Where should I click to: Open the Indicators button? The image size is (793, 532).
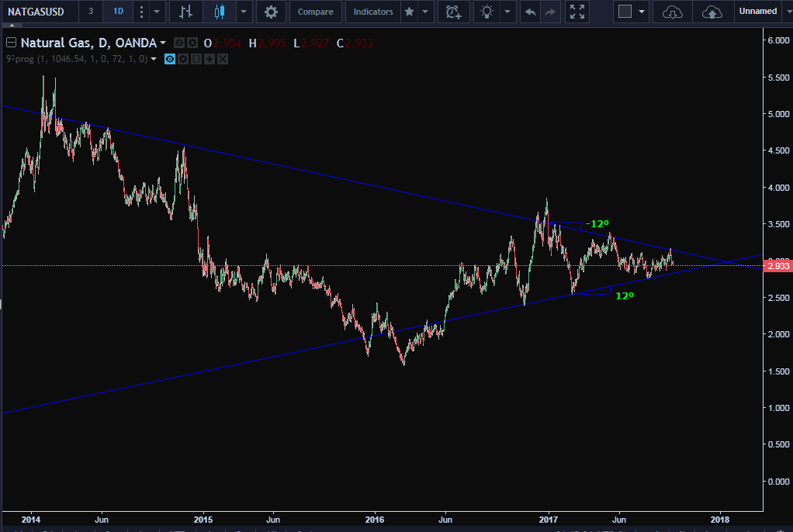point(372,12)
